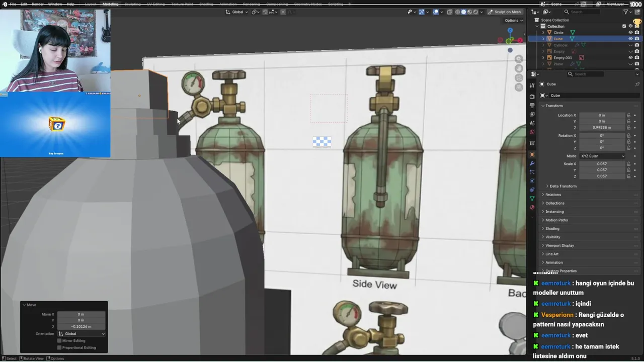
Task: Pin the Cube properties panel
Action: click(637, 84)
